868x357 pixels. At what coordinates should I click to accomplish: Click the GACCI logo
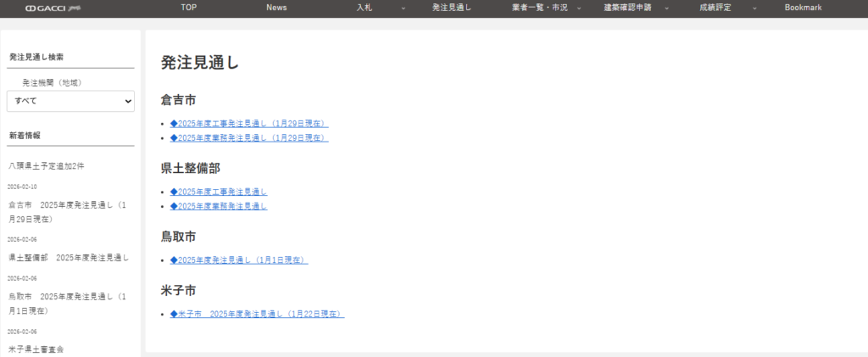(x=53, y=8)
